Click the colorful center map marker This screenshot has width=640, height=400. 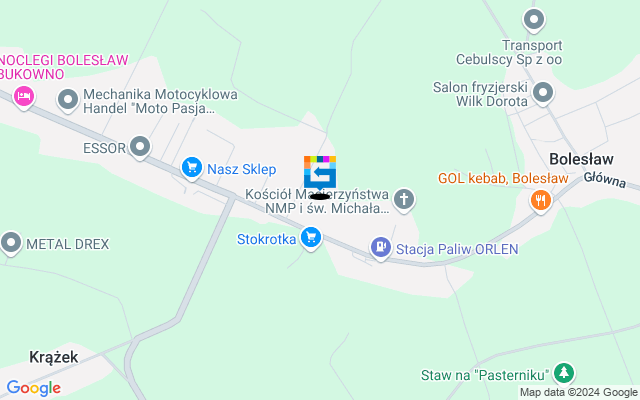point(320,174)
